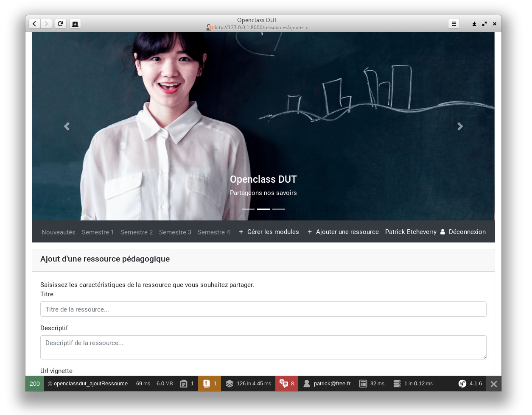532x415 pixels.
Task: Focus the Titre de la ressource field
Action: 263,309
